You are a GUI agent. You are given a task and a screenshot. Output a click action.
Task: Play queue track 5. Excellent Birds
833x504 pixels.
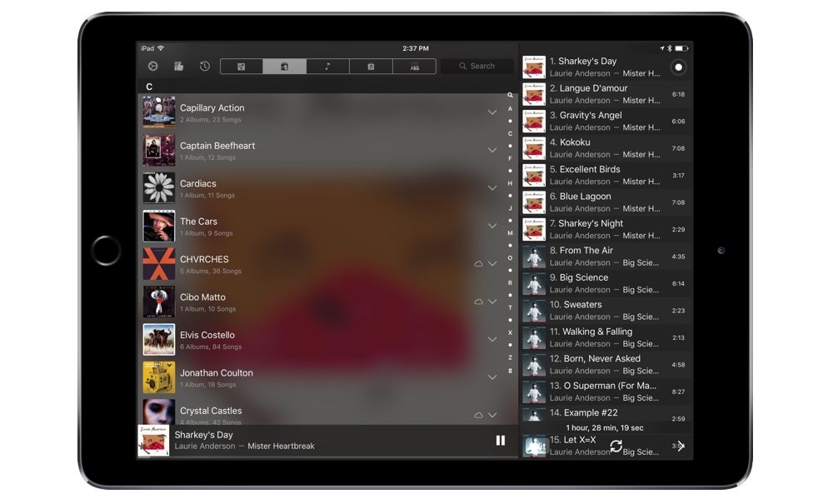pos(606,175)
